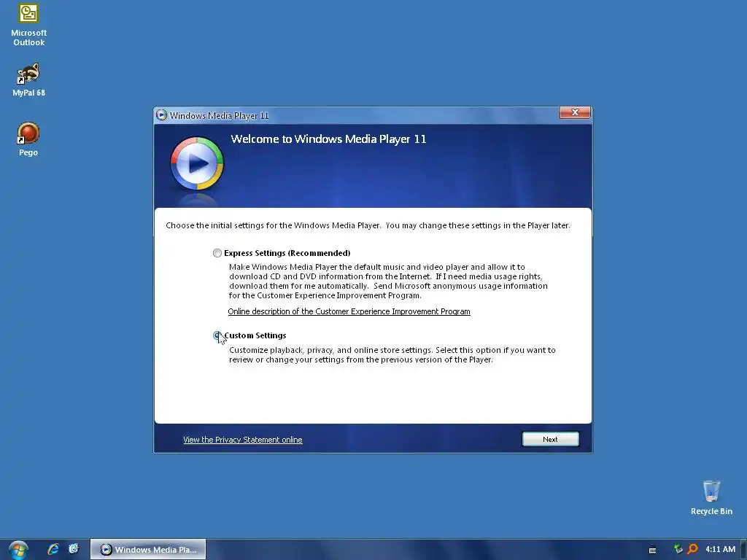The height and width of the screenshot is (560, 747).
Task: Launch Internet Explorer from quick launch
Action: pyautogui.click(x=53, y=549)
